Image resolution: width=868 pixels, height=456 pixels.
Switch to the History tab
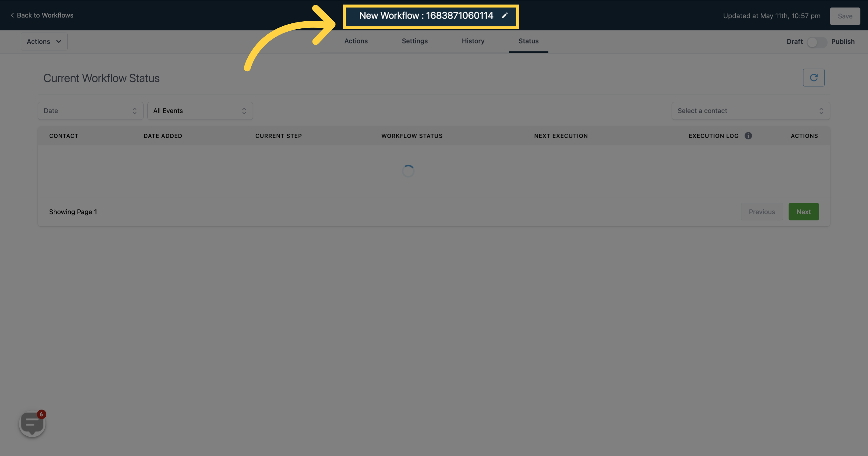pyautogui.click(x=473, y=41)
